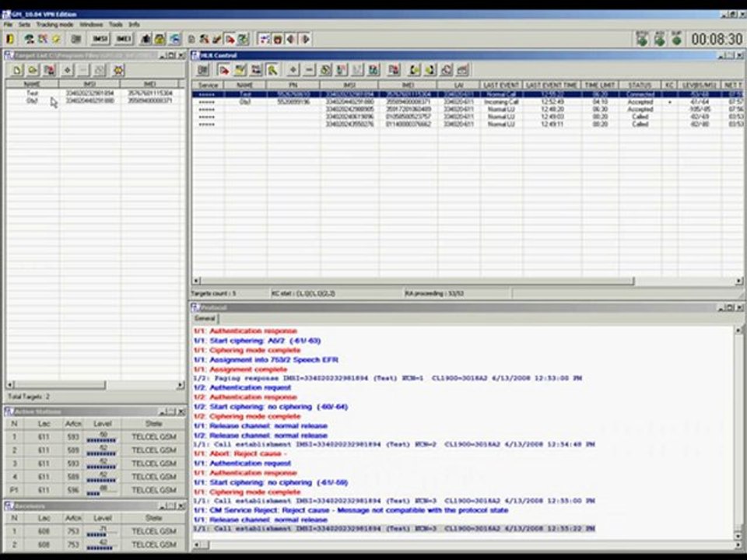The width and height of the screenshot is (747, 560).
Task: Open the Tracking mode menu
Action: (54, 24)
